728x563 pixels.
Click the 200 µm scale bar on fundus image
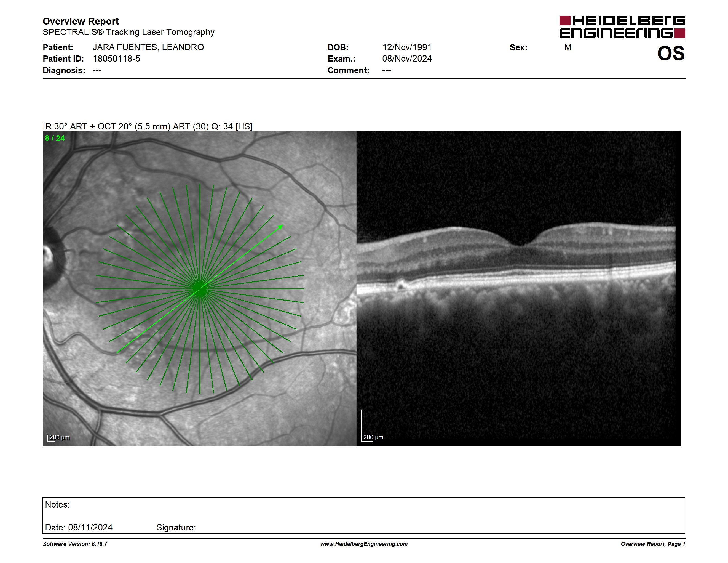tap(58, 438)
